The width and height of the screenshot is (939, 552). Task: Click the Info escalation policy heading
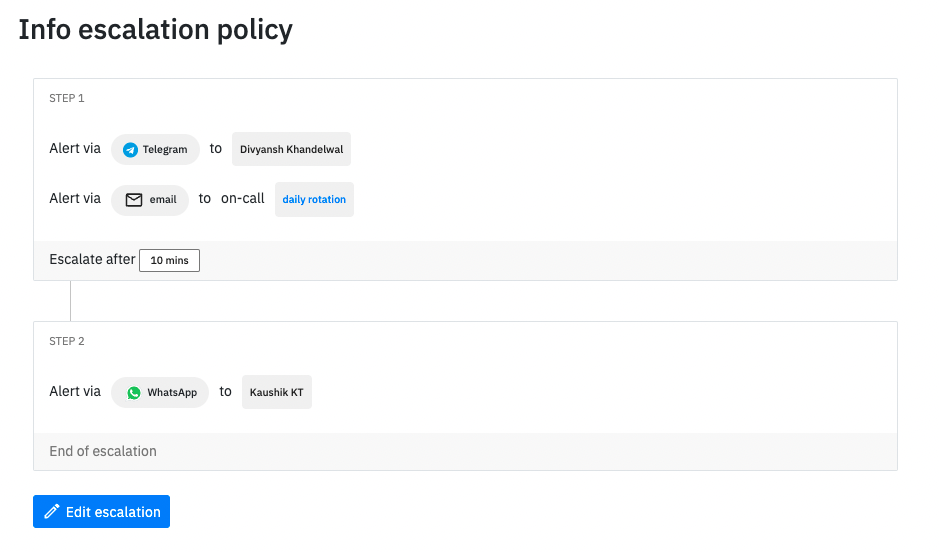tap(156, 30)
